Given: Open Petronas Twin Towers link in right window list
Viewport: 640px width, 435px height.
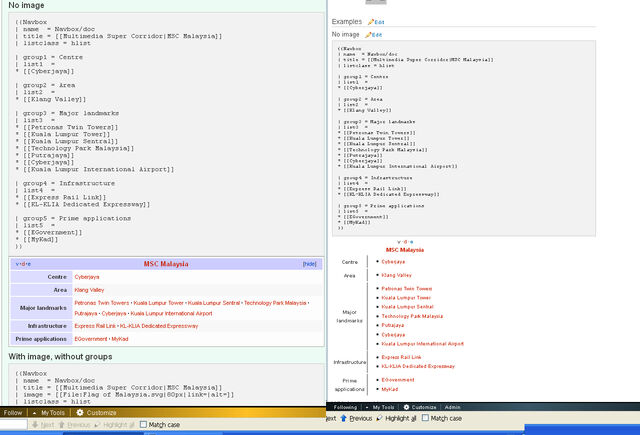Looking at the screenshot, I should click(407, 289).
